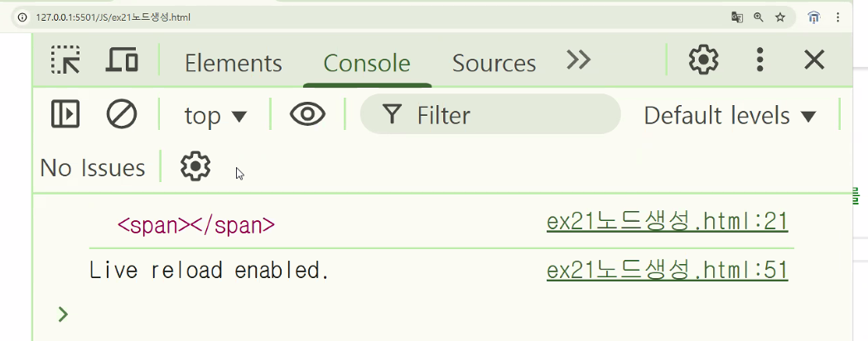Expand the Default levels dropdown

[x=730, y=116]
